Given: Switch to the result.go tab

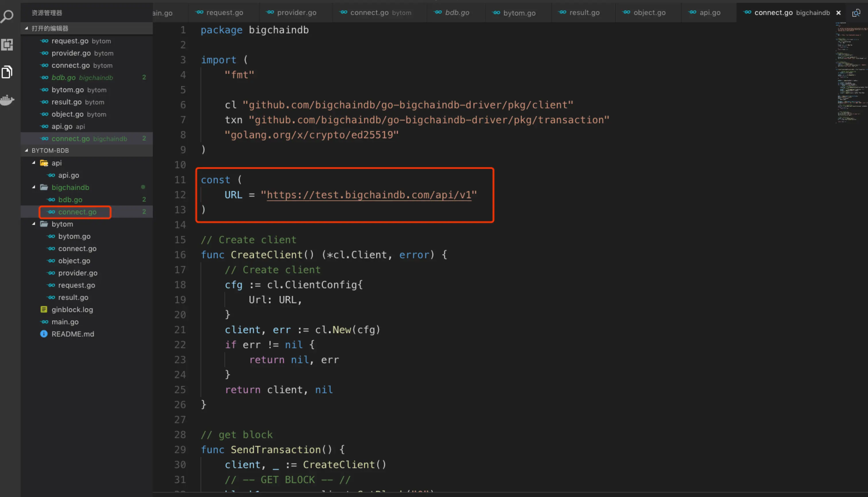Looking at the screenshot, I should click(x=584, y=13).
